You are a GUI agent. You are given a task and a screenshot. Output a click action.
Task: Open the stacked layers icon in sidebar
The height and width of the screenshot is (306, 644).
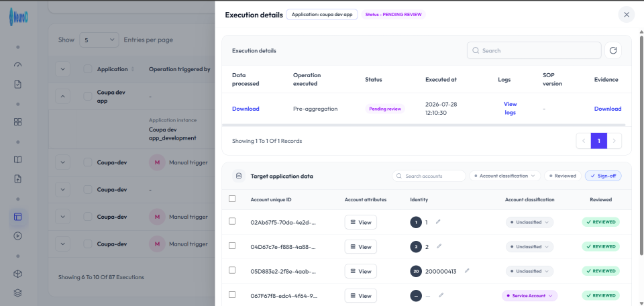17,293
